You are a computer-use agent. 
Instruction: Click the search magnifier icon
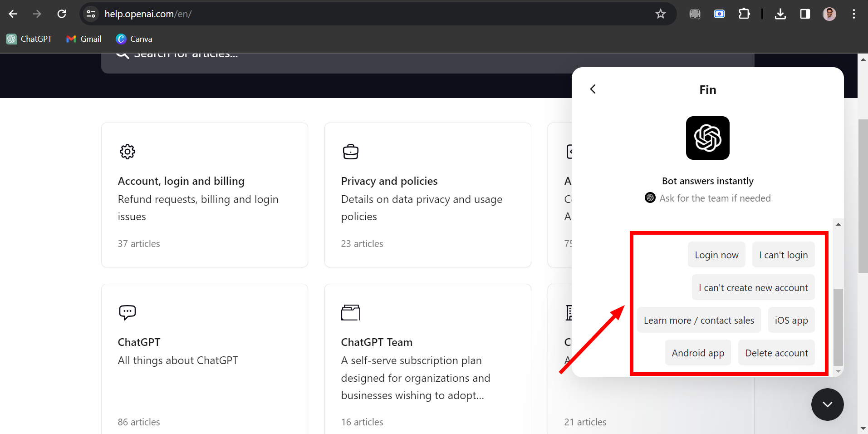122,55
